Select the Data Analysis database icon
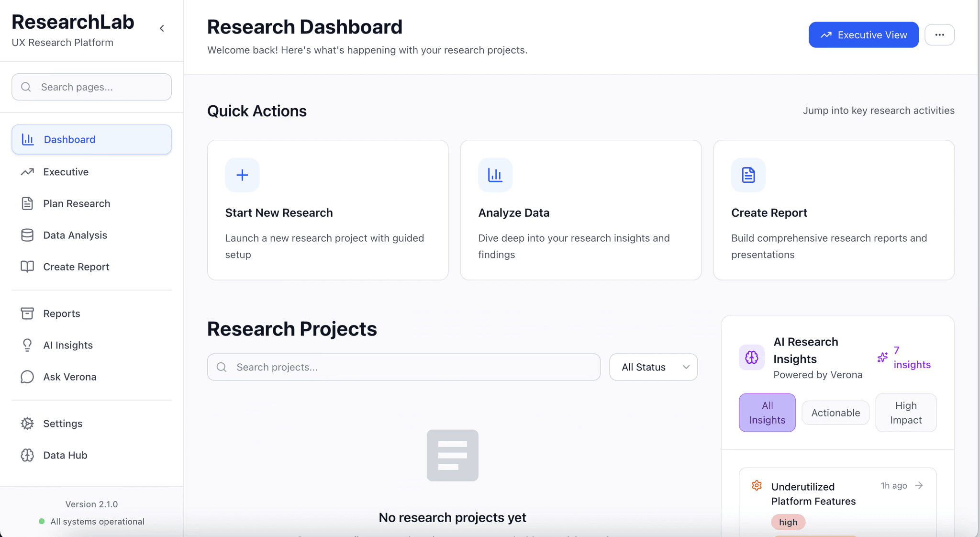980x537 pixels. point(28,235)
